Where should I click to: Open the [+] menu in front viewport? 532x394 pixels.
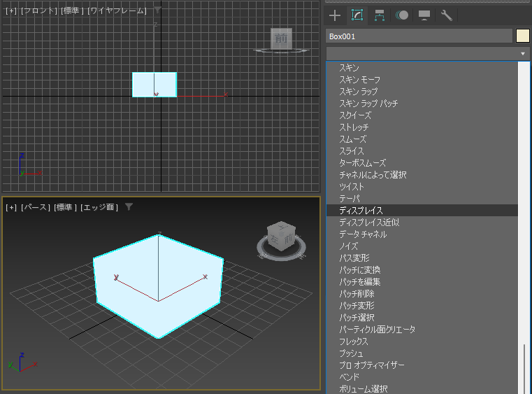[11, 11]
